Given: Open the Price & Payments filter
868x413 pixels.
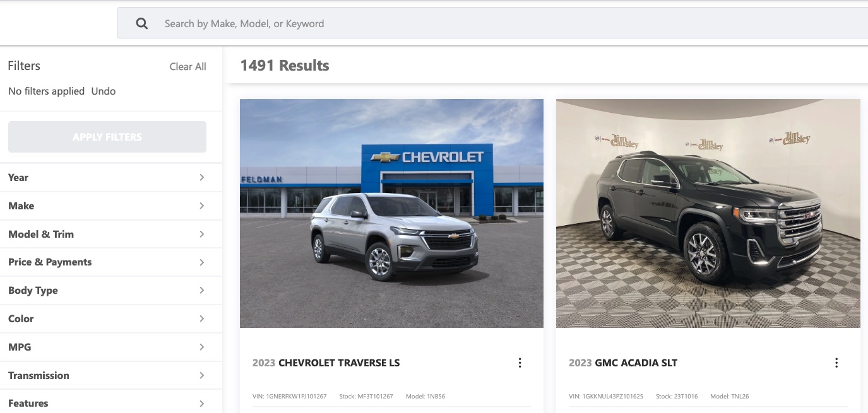Looking at the screenshot, I should click(111, 262).
